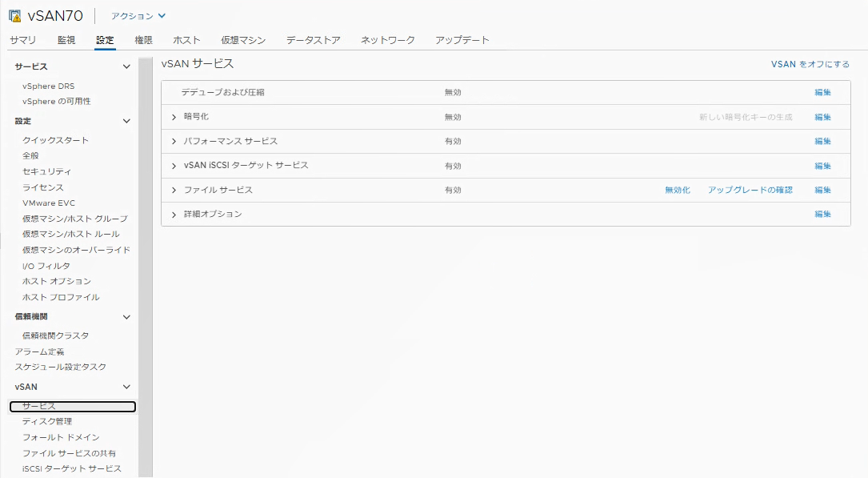Screen dimensions: 868x478
Task: Click 編集 for 詳細オプション
Action: (x=822, y=215)
